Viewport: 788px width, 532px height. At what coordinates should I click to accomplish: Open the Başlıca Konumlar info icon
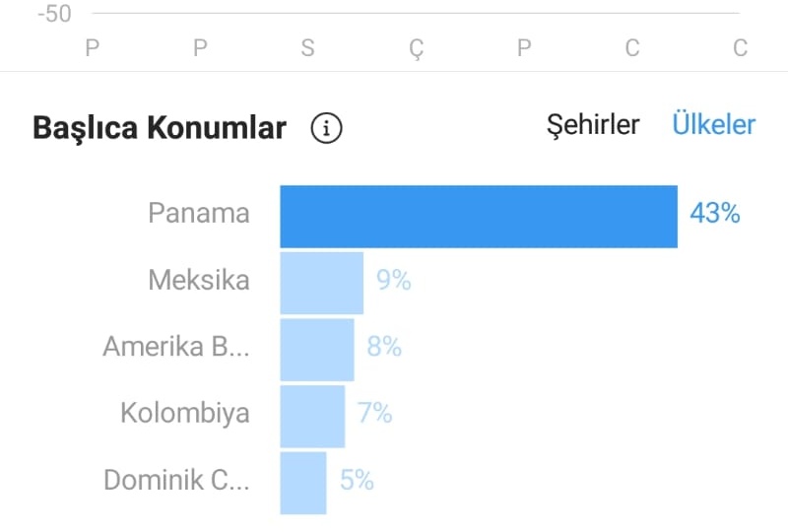pyautogui.click(x=326, y=128)
